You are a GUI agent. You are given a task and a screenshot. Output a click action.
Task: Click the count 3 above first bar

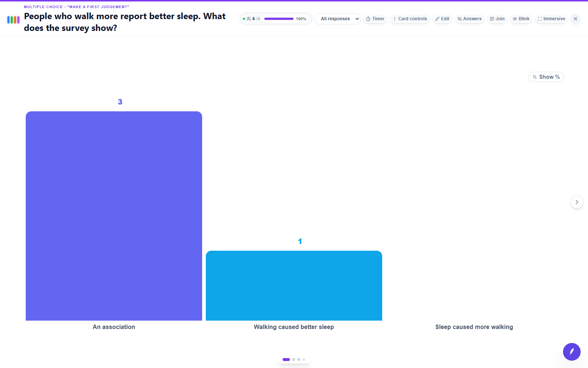tap(120, 102)
